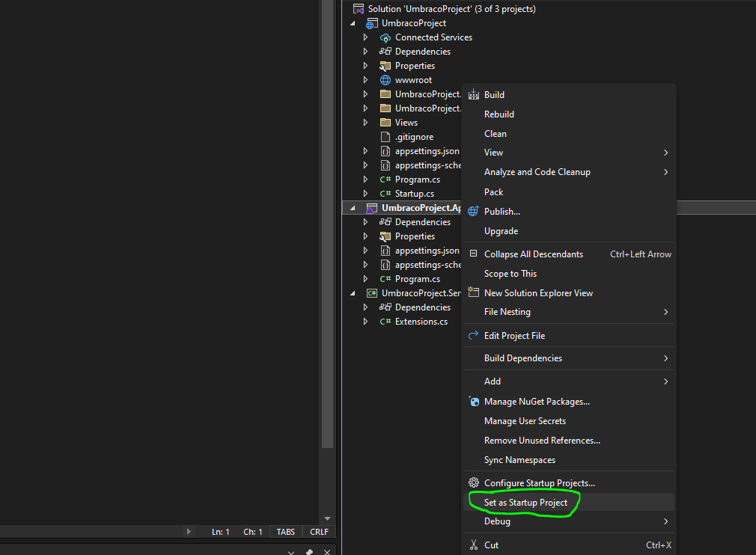
Task: Choose Rebuild from the context menu
Action: tap(568, 114)
